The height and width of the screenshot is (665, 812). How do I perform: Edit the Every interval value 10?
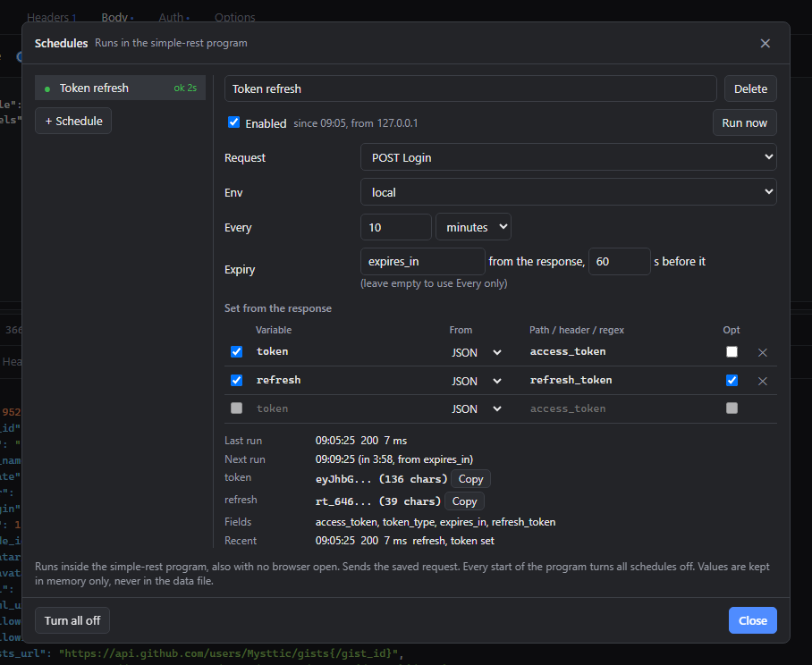tap(395, 227)
